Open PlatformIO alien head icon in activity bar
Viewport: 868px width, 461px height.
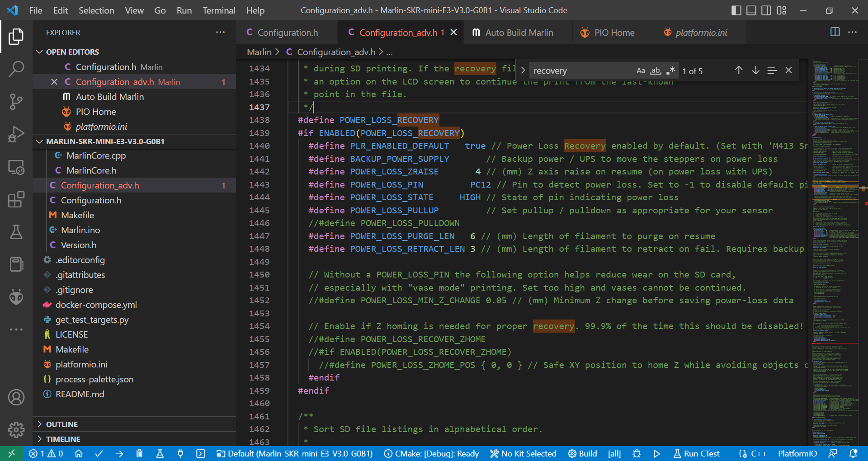tap(16, 297)
